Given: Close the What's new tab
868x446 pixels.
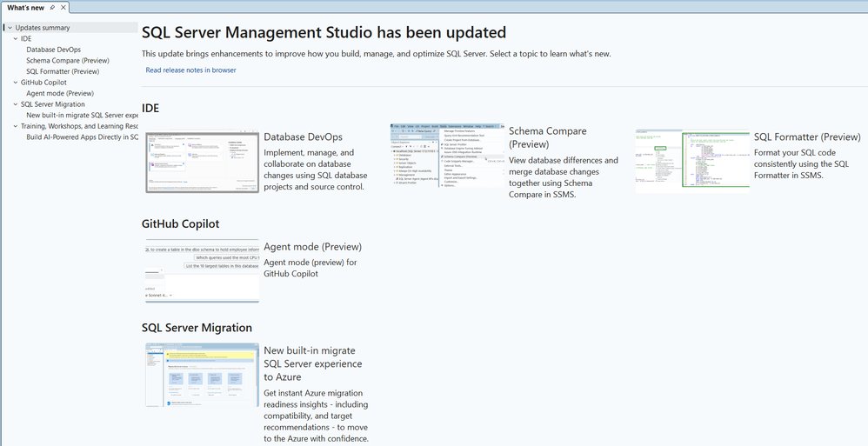Looking at the screenshot, I should (63, 8).
